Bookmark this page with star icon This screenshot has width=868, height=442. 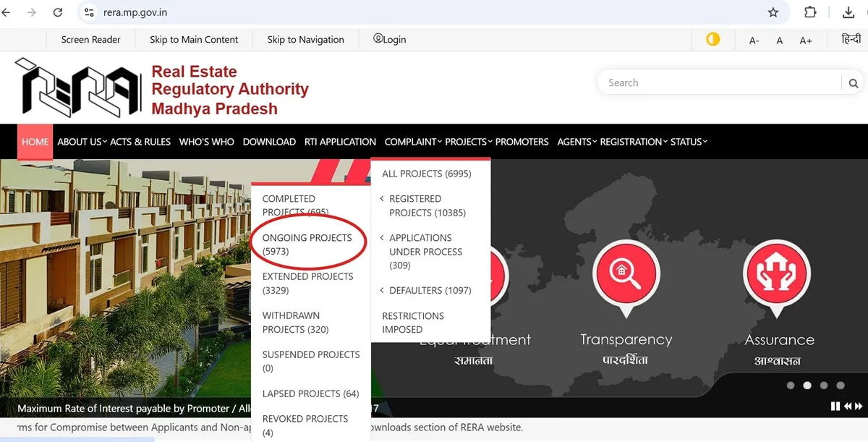pos(773,12)
